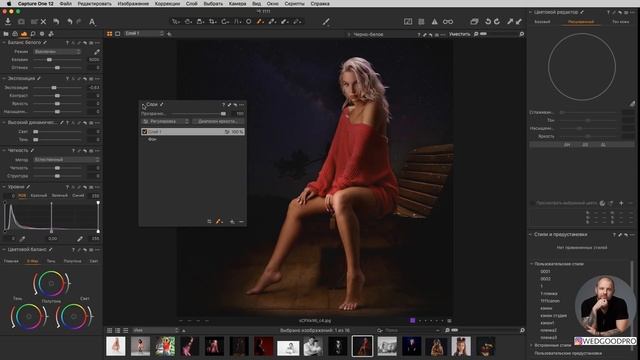Screen dimensions: 640x360
Task: Click the copy adjustments up-arrow icon
Action: tap(510, 22)
